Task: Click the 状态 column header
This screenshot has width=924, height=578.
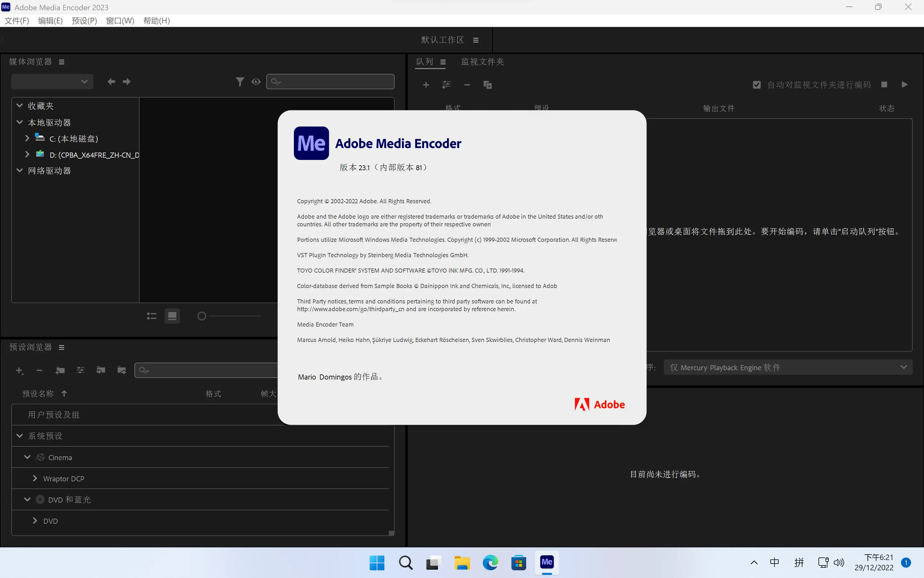Action: coord(886,108)
